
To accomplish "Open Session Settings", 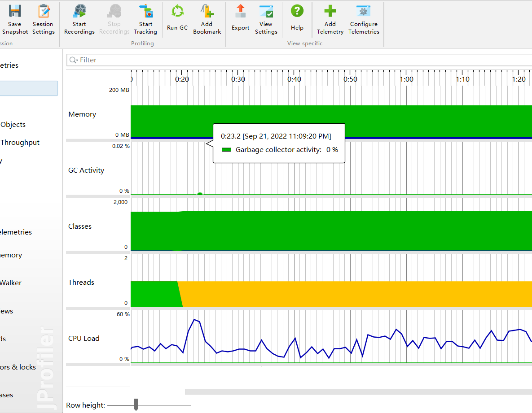I will (x=43, y=12).
